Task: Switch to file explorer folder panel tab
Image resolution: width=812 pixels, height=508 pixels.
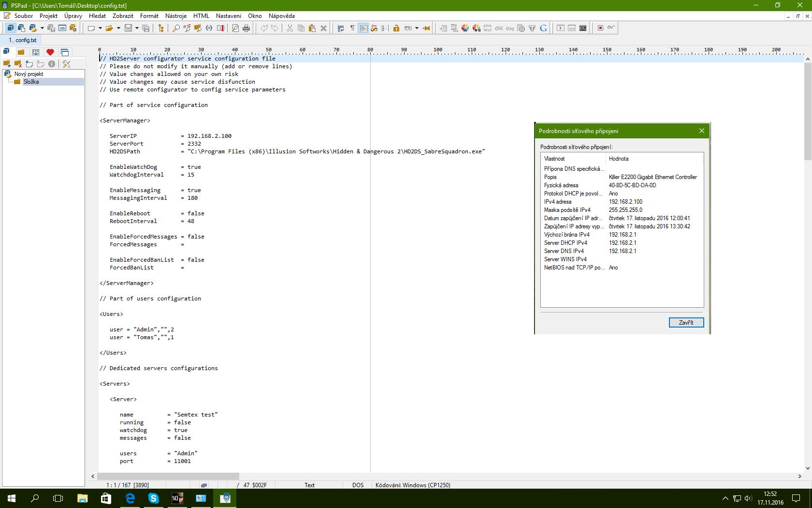Action: click(x=21, y=52)
